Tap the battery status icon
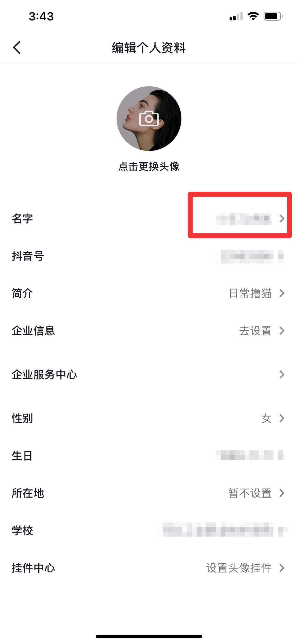 pos(273,16)
